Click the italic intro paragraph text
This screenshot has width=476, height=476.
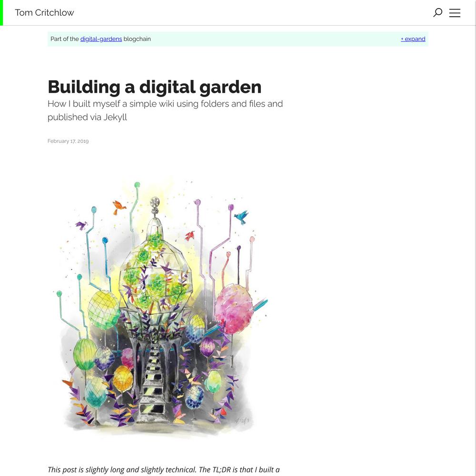[x=164, y=470]
